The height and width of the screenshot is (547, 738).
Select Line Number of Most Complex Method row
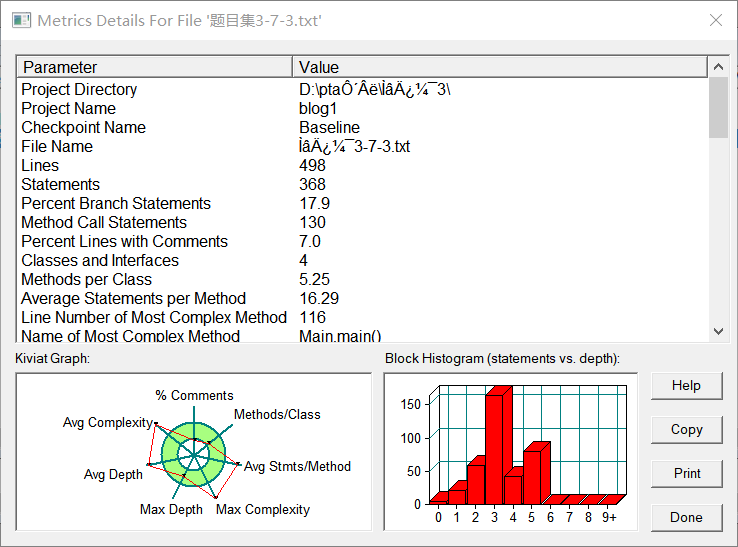[x=362, y=317]
